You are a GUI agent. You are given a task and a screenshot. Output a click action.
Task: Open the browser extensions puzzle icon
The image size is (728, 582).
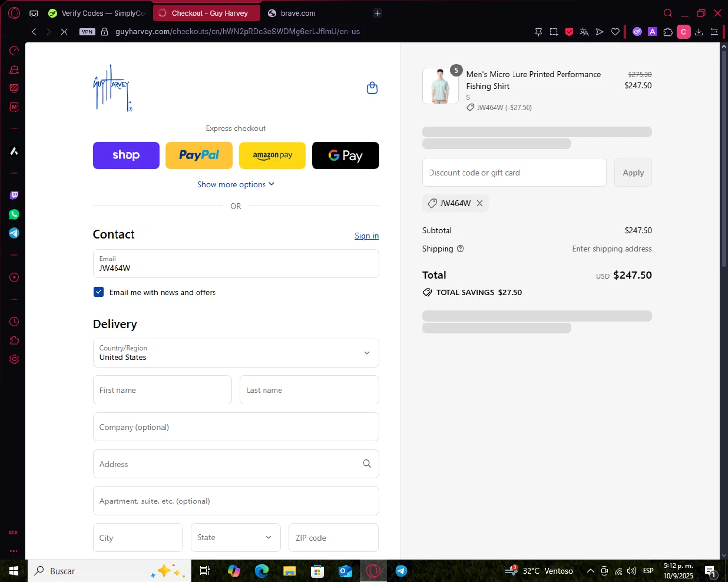coord(668,32)
